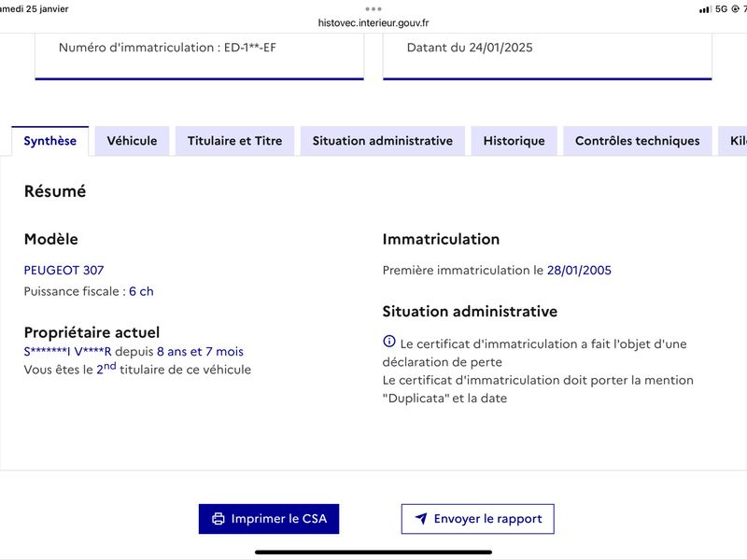Click the Envoyer le rapport button
The image size is (747, 560).
click(477, 519)
